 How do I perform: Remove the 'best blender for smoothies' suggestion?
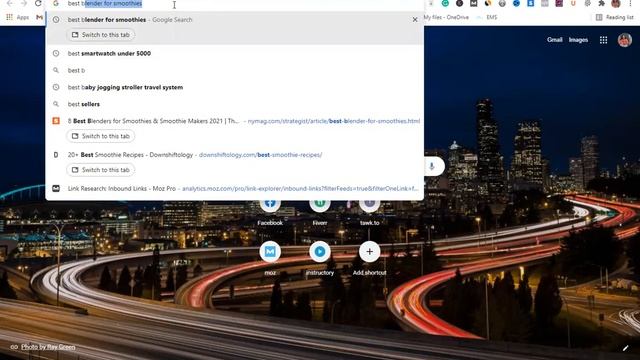415,20
